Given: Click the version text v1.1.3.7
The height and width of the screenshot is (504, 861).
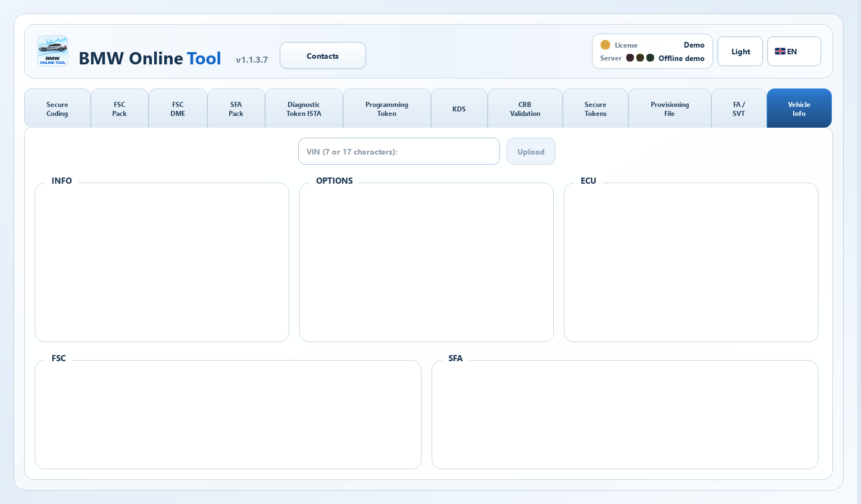Looking at the screenshot, I should 252,60.
